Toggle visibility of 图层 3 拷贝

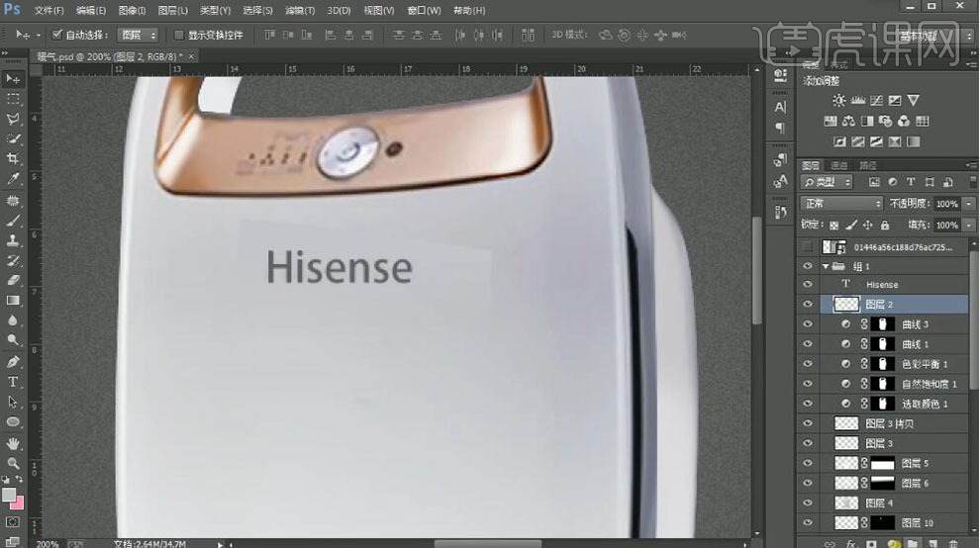click(808, 423)
